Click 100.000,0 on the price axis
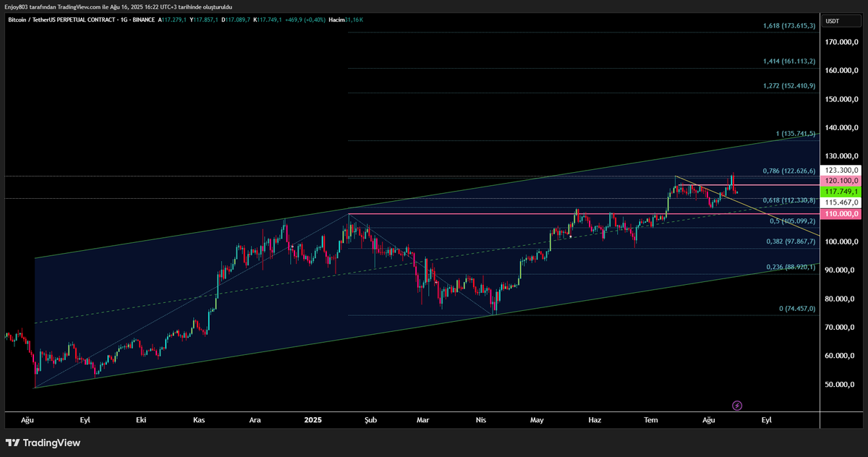The image size is (868, 457). coord(841,242)
